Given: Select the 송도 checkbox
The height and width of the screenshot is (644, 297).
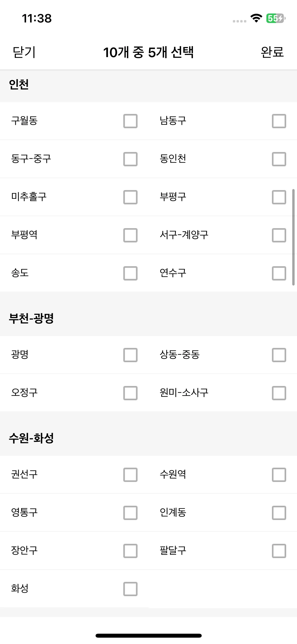Looking at the screenshot, I should (x=130, y=273).
